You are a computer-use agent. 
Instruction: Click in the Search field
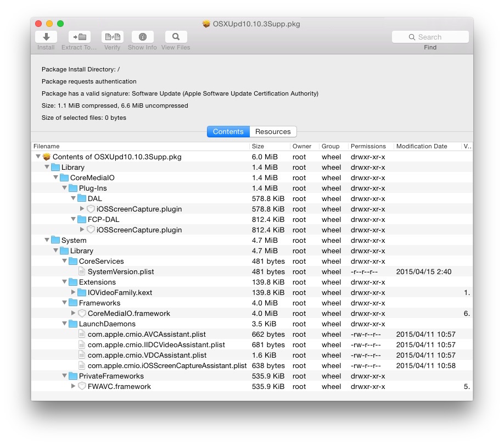[430, 37]
